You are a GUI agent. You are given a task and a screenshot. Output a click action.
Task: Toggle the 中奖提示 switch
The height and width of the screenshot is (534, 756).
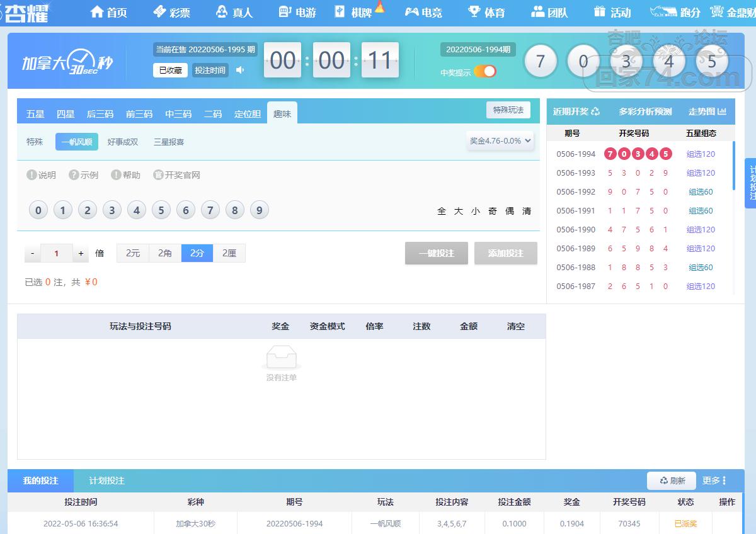[x=485, y=71]
